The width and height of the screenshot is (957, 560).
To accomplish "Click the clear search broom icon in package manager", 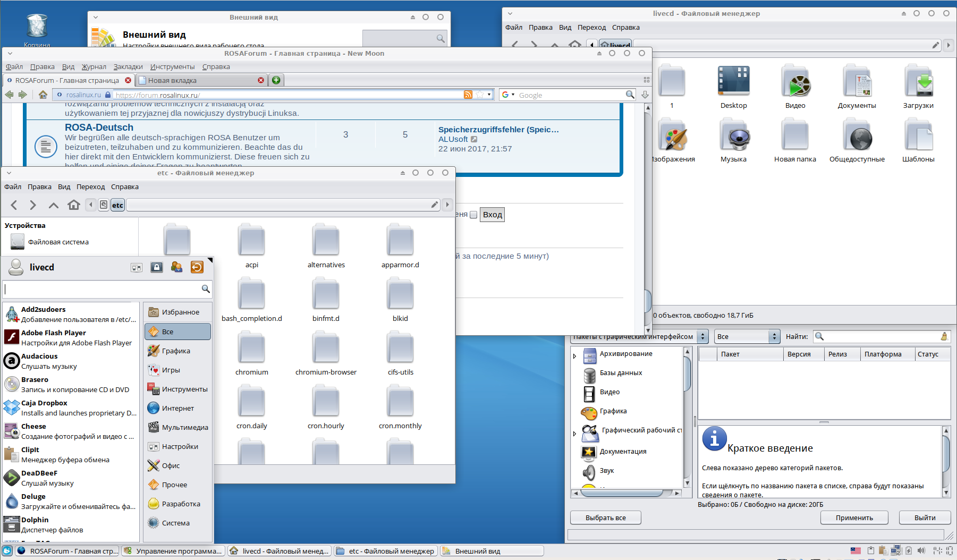I will click(x=944, y=336).
